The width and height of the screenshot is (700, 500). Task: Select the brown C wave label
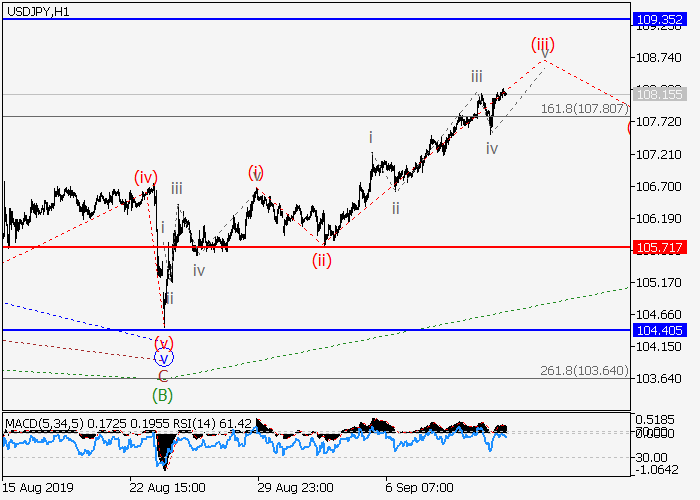click(162, 376)
